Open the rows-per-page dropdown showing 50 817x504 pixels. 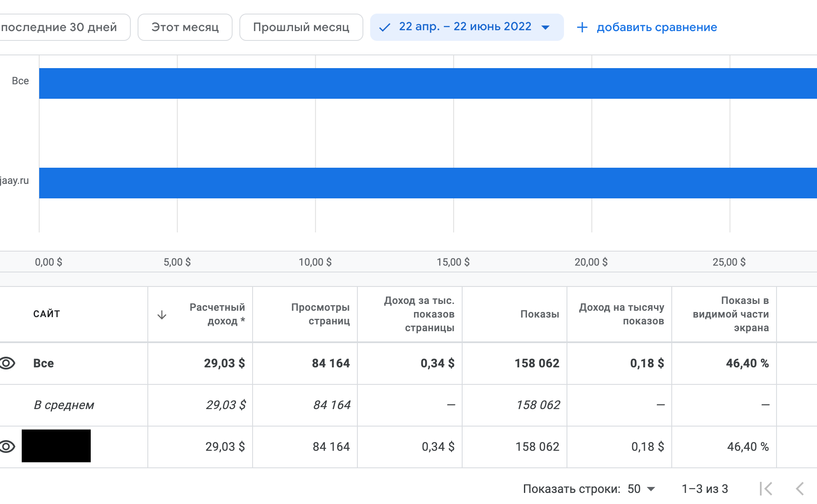[642, 489]
